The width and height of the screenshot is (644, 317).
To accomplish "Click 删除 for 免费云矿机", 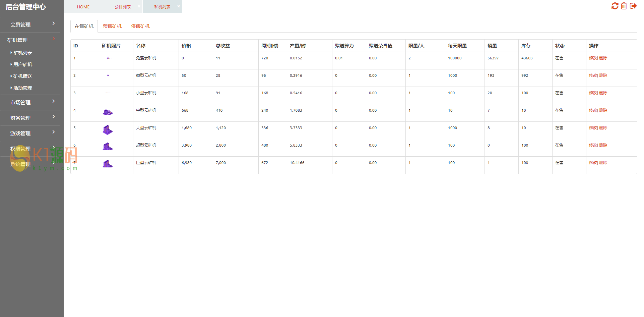I will pyautogui.click(x=603, y=58).
